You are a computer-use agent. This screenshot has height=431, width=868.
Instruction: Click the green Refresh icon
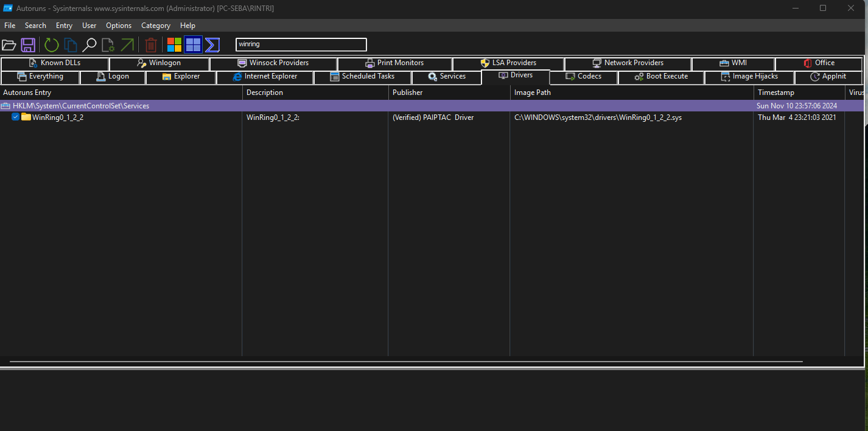[52, 45]
